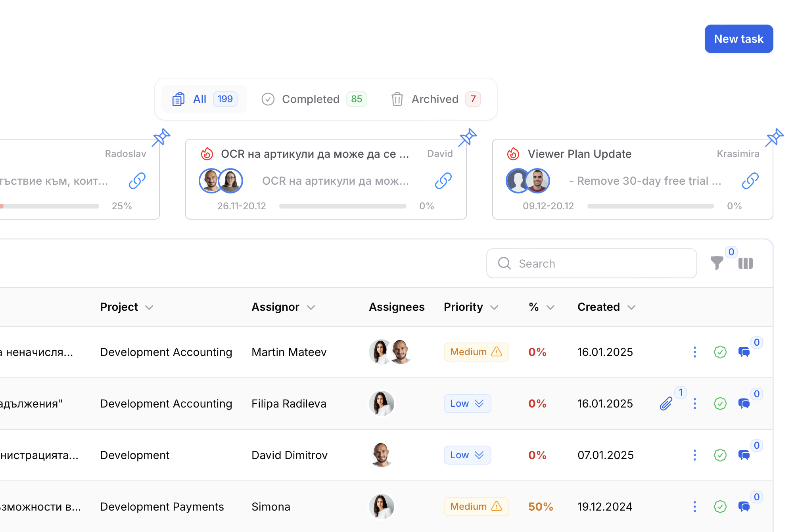The image size is (794, 532).
Task: Unpin the Radoslav task card
Action: (x=161, y=137)
